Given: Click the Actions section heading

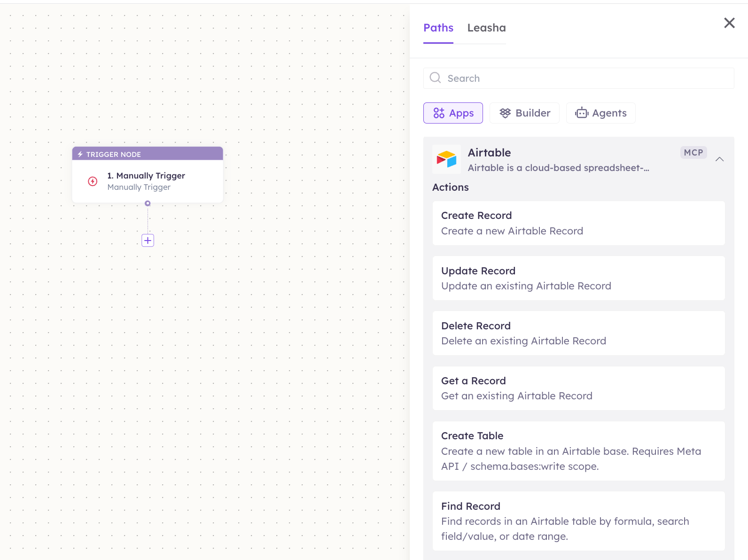Looking at the screenshot, I should coord(450,187).
